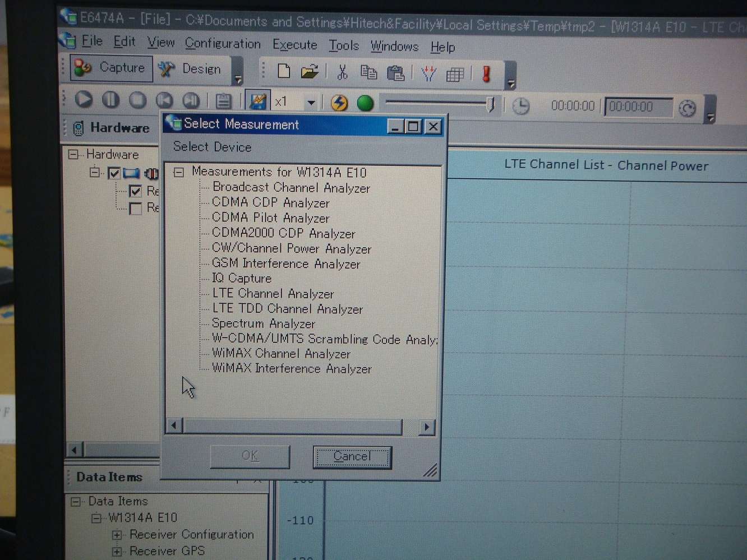Click the lightning bolt icon
This screenshot has height=560, width=747.
pos(339,103)
